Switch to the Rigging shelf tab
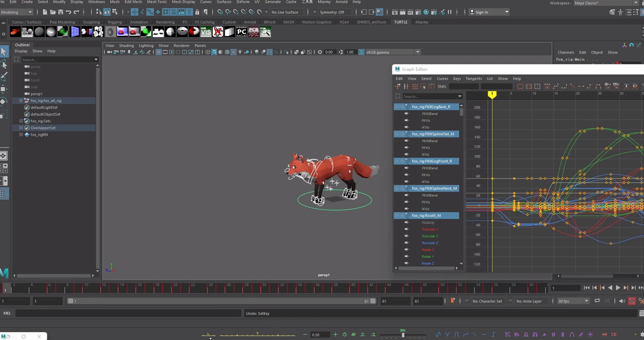Screen dimensions: 644x340 (115, 22)
